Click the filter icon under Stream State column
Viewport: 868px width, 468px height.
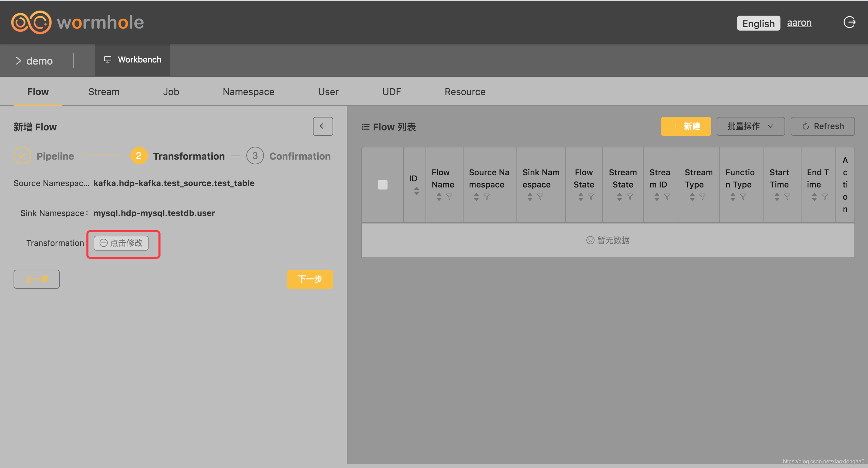point(630,197)
